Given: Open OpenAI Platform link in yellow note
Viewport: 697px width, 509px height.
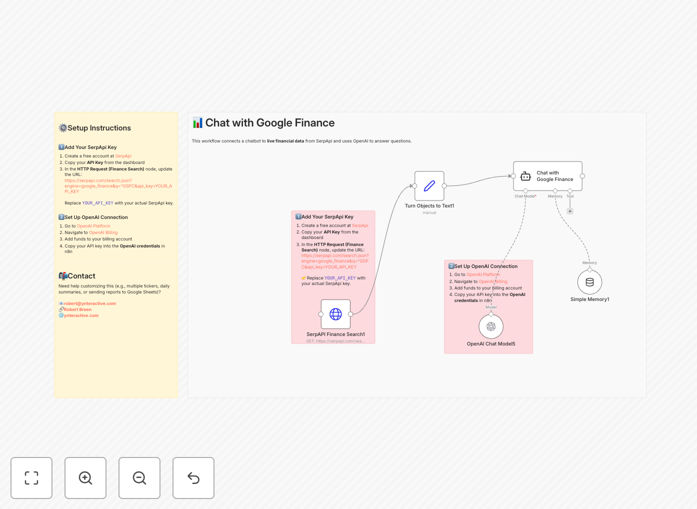Looking at the screenshot, I should click(x=93, y=226).
